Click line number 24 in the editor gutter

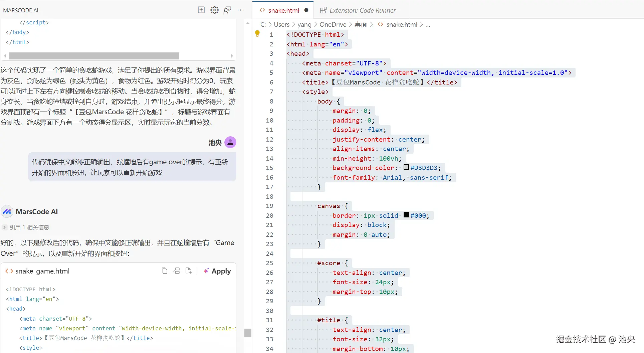click(270, 253)
